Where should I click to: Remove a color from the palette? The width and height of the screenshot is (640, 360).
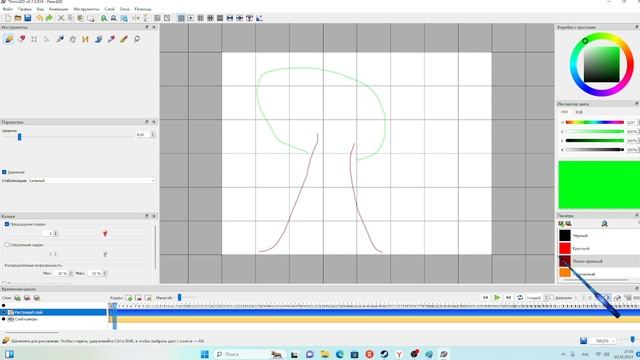568,224
